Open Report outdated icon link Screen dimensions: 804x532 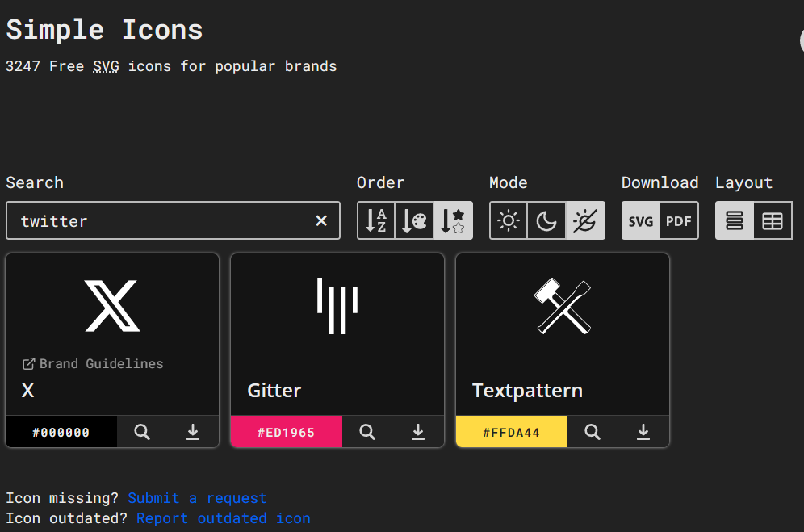tap(223, 518)
